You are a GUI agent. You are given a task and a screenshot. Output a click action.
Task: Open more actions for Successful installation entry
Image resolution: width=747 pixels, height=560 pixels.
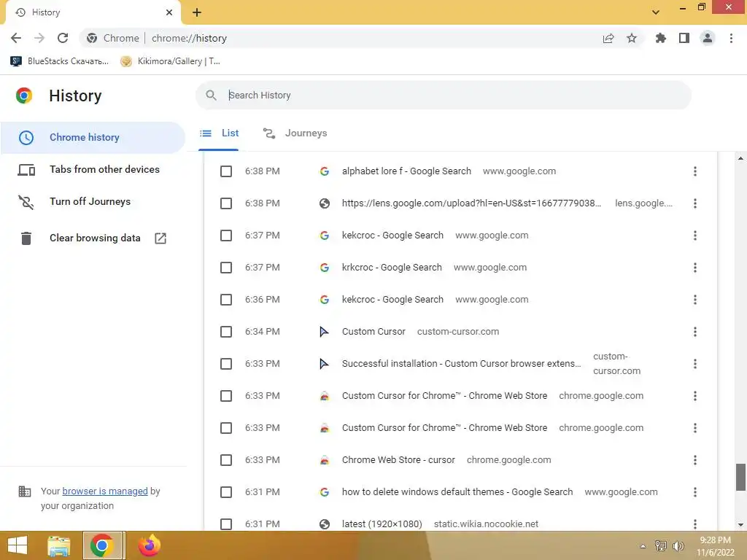point(695,364)
